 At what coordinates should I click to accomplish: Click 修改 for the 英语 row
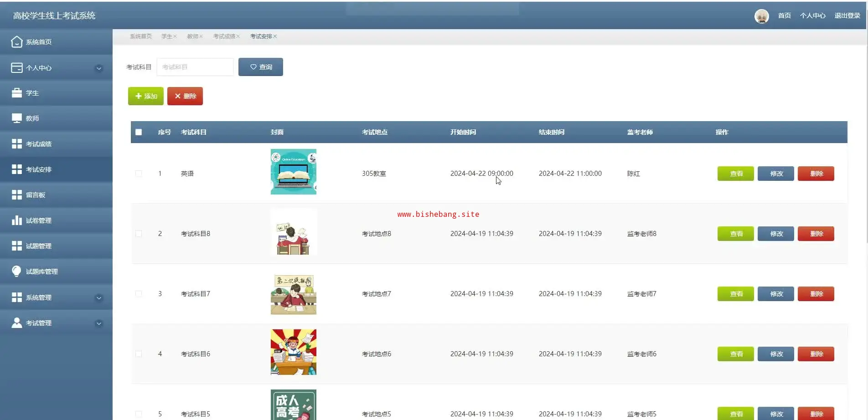click(x=776, y=174)
